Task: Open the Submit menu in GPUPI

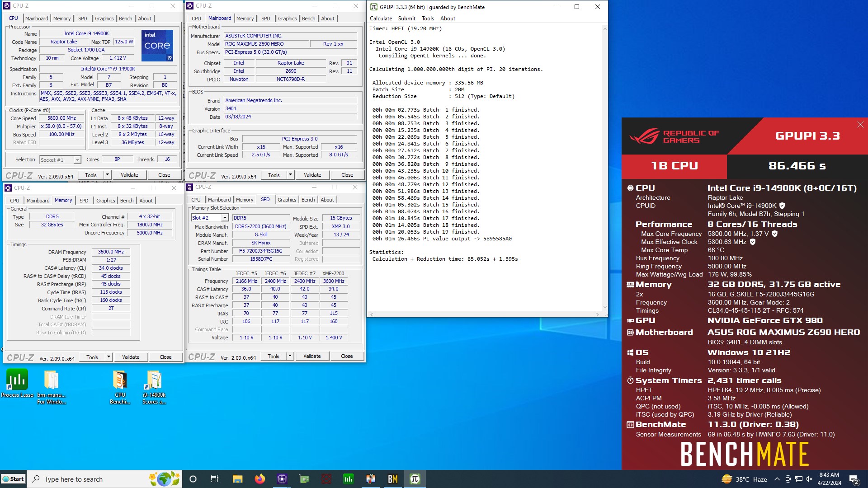Action: pos(406,19)
